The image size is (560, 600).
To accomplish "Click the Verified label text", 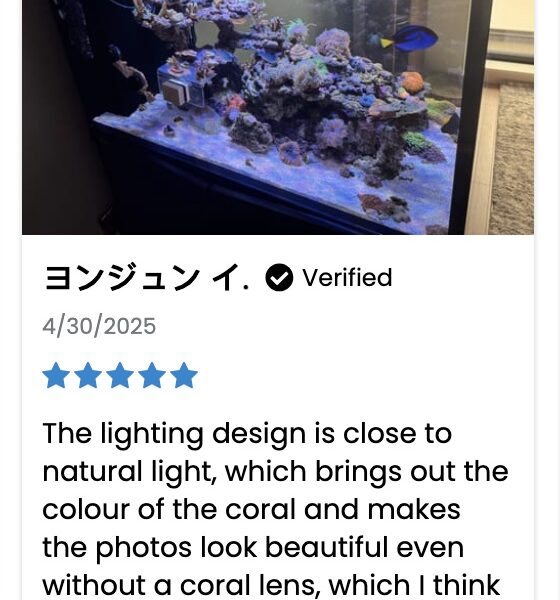I will (347, 278).
